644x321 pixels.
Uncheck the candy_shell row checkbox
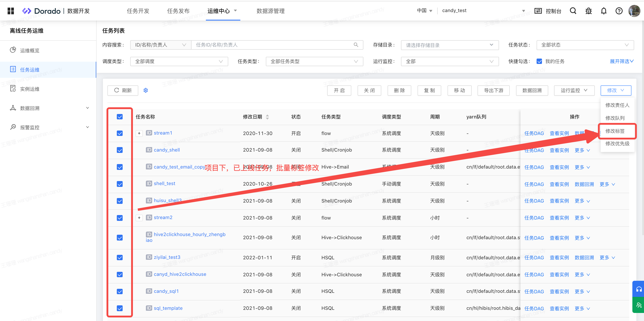pos(120,150)
